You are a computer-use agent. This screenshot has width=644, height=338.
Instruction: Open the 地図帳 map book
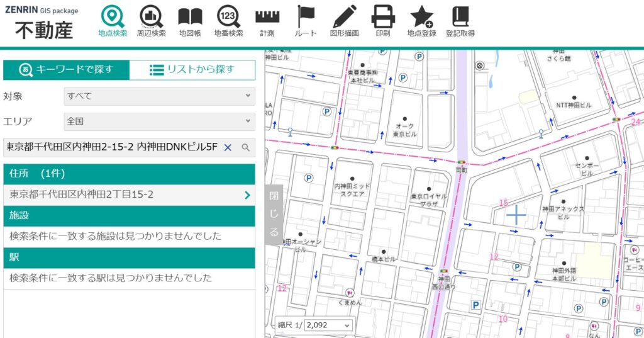click(190, 21)
